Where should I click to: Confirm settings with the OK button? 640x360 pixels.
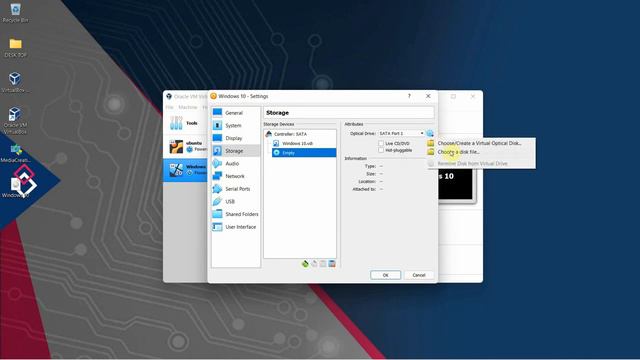pyautogui.click(x=385, y=275)
